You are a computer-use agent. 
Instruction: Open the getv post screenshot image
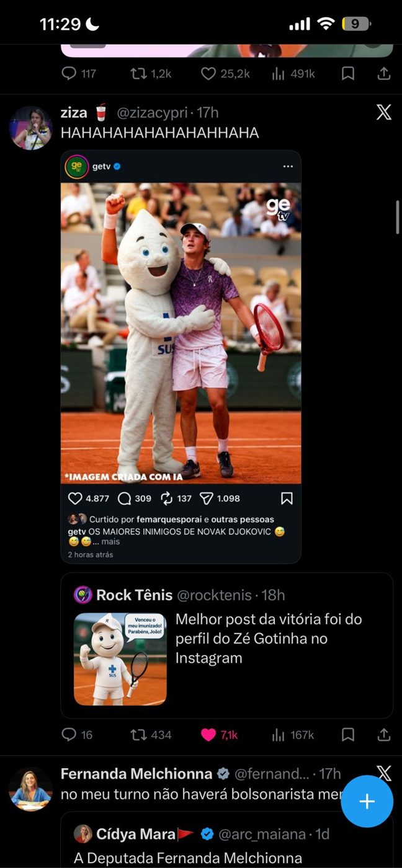(x=181, y=356)
